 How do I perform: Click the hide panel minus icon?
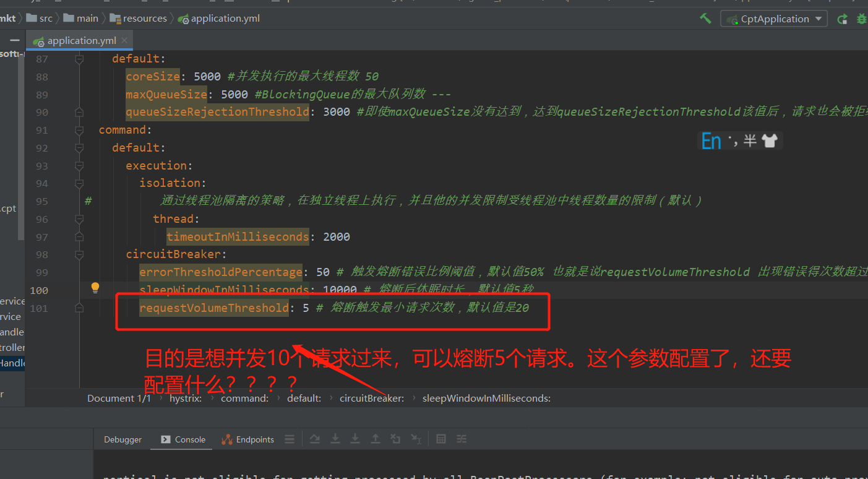coord(14,40)
